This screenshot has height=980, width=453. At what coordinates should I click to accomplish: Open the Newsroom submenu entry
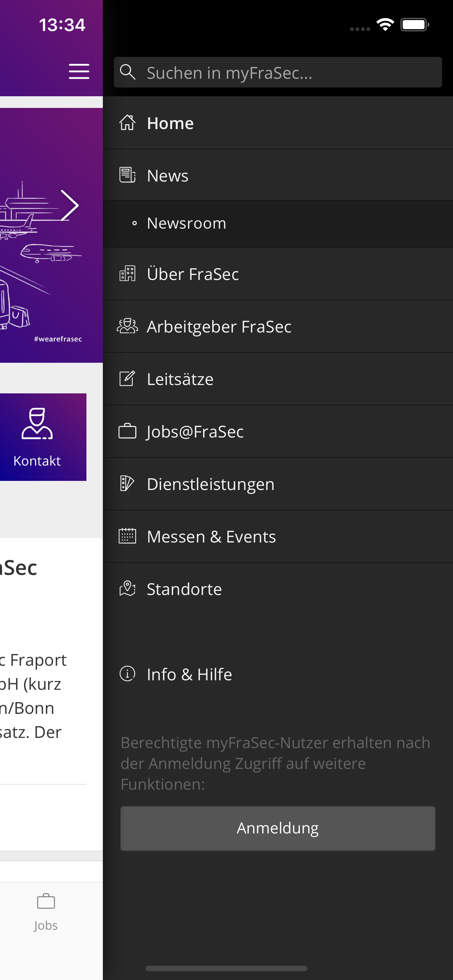(186, 223)
